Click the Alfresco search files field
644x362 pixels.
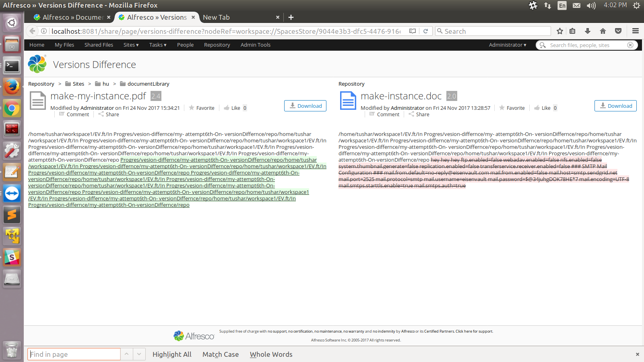pyautogui.click(x=586, y=45)
